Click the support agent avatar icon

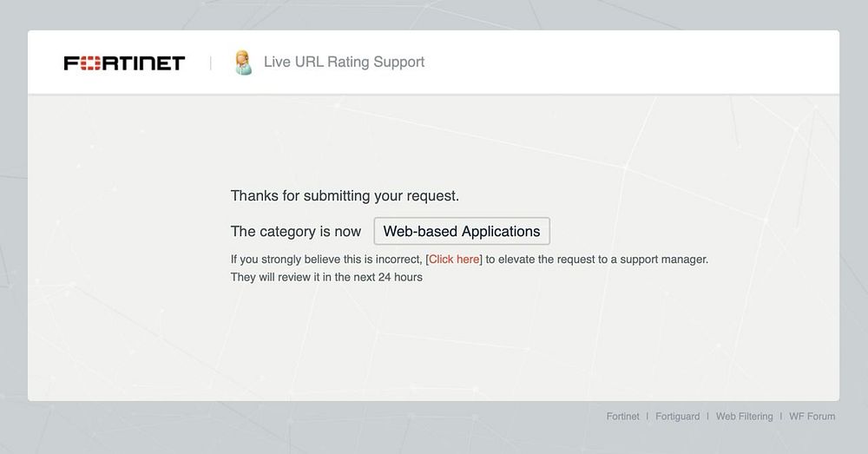click(243, 63)
